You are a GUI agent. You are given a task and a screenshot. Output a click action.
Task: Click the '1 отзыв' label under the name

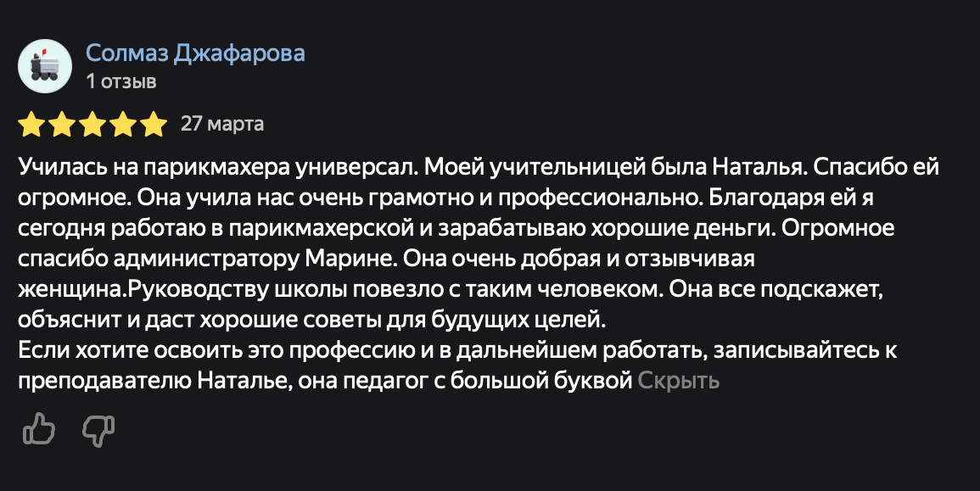pos(121,81)
